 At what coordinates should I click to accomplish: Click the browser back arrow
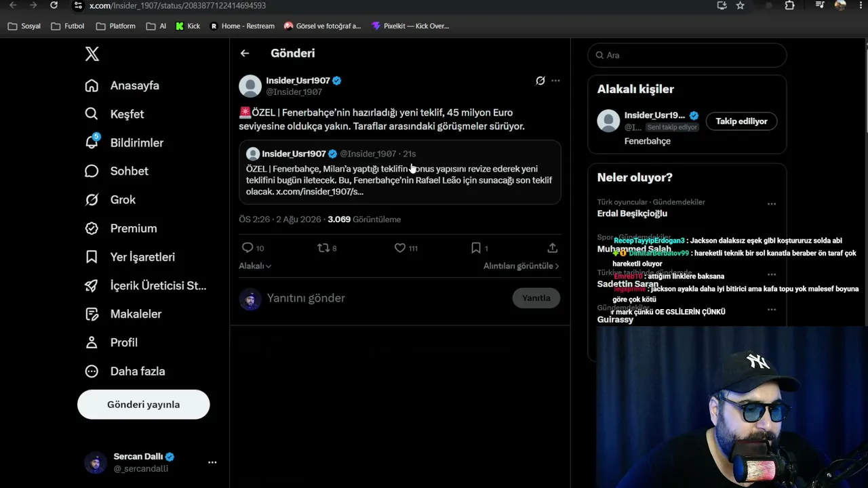pos(13,5)
